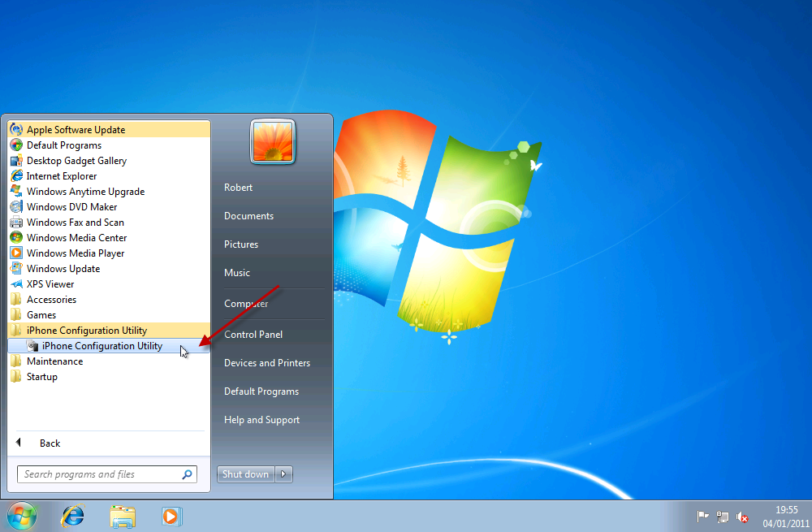Start Internet Explorer from the programs list
812x532 pixels.
pos(61,176)
